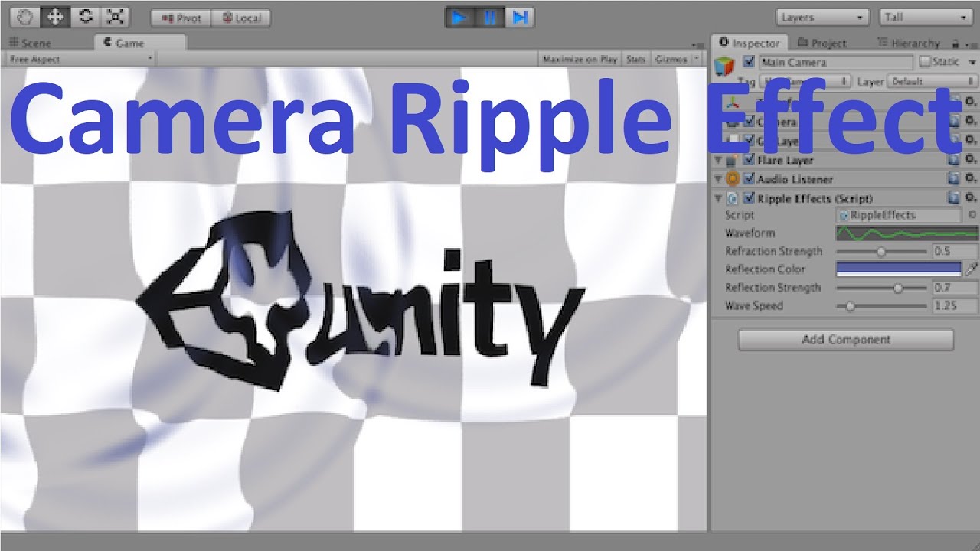980x551 pixels.
Task: Switch to the Hierarchy tab
Action: [x=909, y=44]
